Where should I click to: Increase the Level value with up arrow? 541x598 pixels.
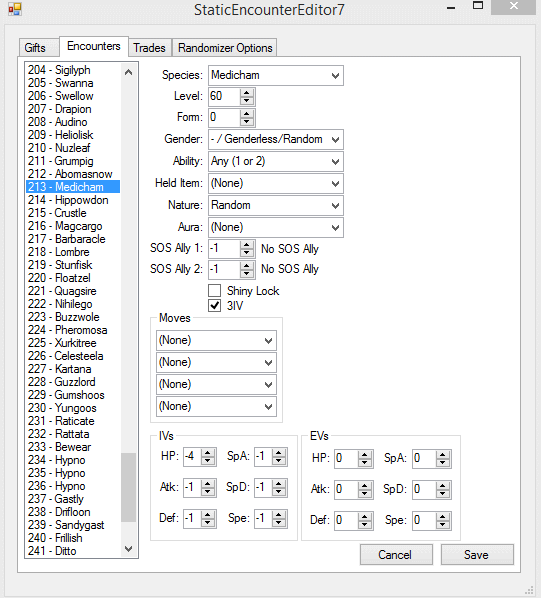click(x=247, y=93)
